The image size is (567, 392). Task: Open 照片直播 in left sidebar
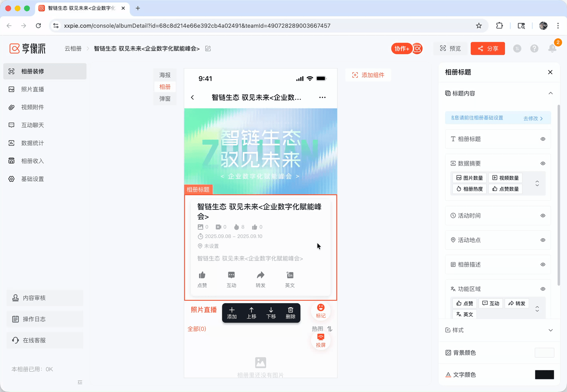click(x=33, y=89)
